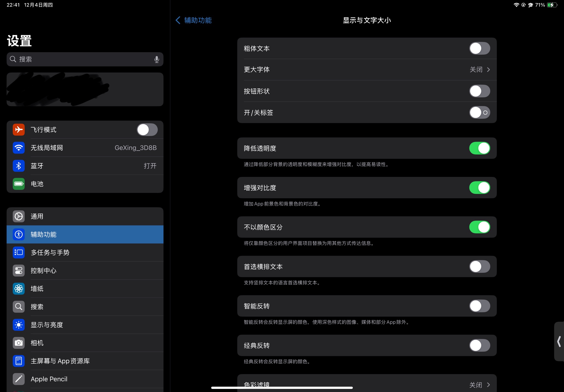The width and height of the screenshot is (564, 392).
Task: Expand the side panel handle at right edge
Action: 559,341
